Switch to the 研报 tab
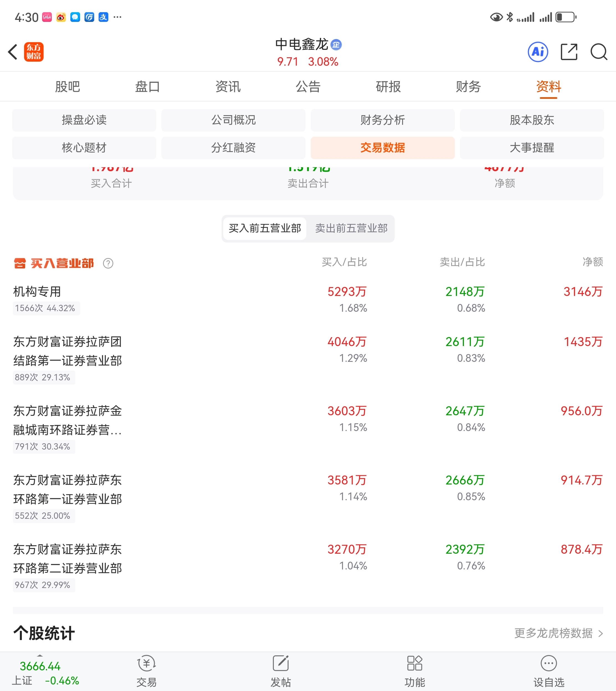Viewport: 616px width, 691px height. [x=388, y=87]
